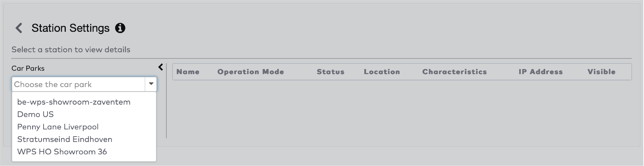Pick Stratumseind Eindhoven from the dropdown
Screen dimensions: 644x166
tap(65, 139)
